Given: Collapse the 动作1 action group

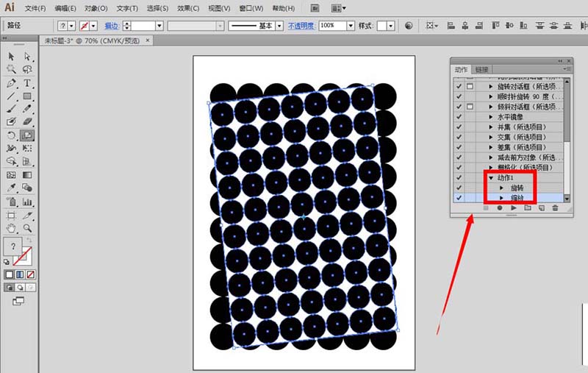Looking at the screenshot, I should click(x=490, y=178).
